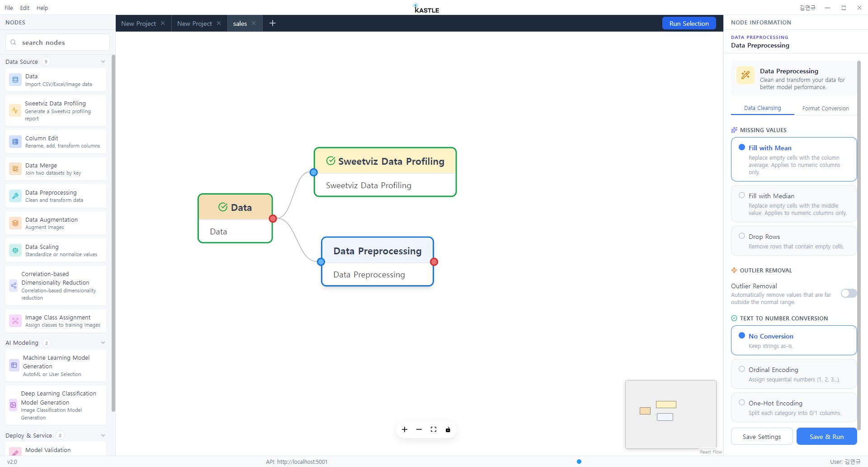The width and height of the screenshot is (868, 467).
Task: Toggle canvas interactivity lock icon
Action: pos(448,429)
